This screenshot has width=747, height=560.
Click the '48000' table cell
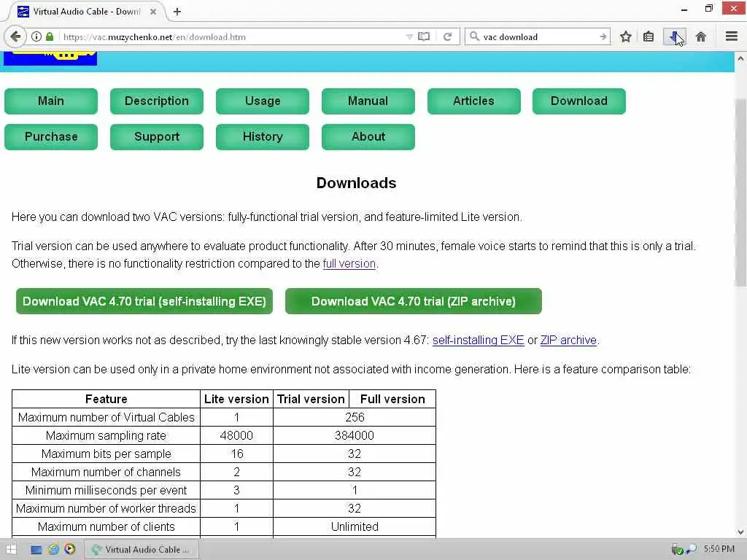click(x=237, y=435)
